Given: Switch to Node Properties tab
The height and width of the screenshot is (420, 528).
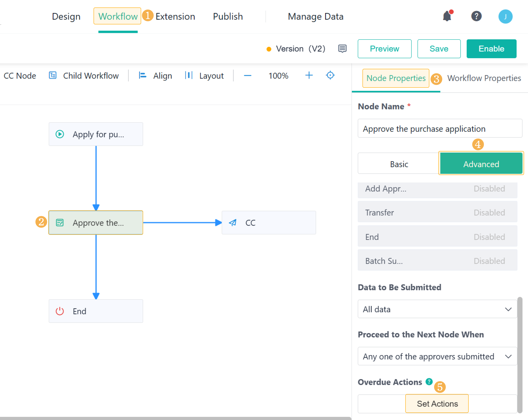Looking at the screenshot, I should coord(396,78).
